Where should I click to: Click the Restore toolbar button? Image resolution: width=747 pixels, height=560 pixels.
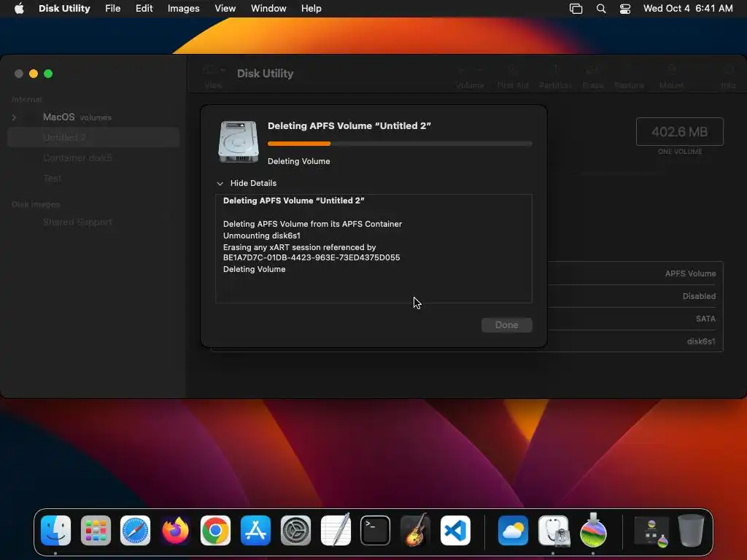pyautogui.click(x=629, y=77)
